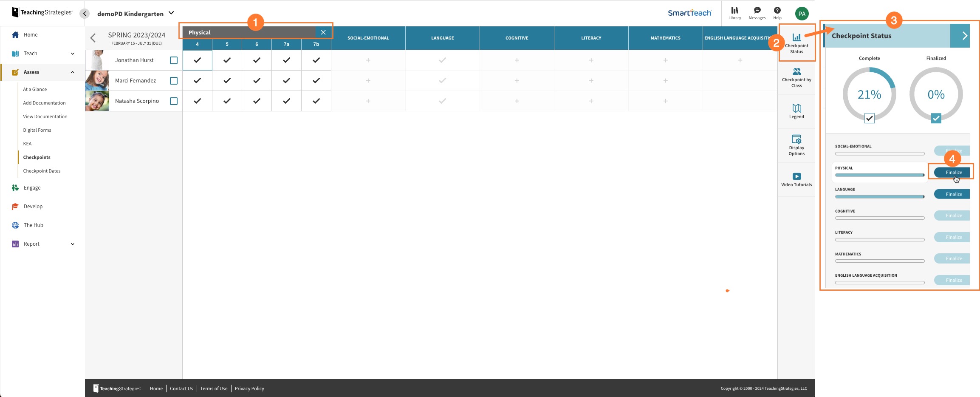The height and width of the screenshot is (397, 980).
Task: Open the Privacy Policy link
Action: click(249, 388)
